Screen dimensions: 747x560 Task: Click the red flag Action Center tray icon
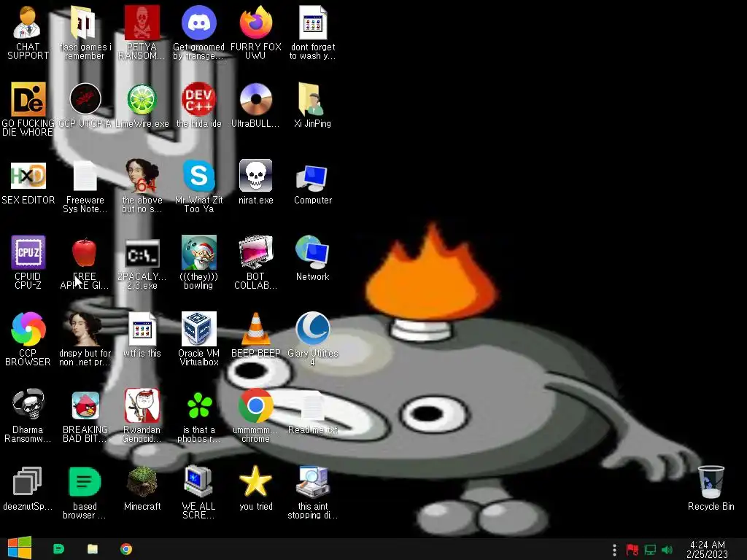(632, 550)
